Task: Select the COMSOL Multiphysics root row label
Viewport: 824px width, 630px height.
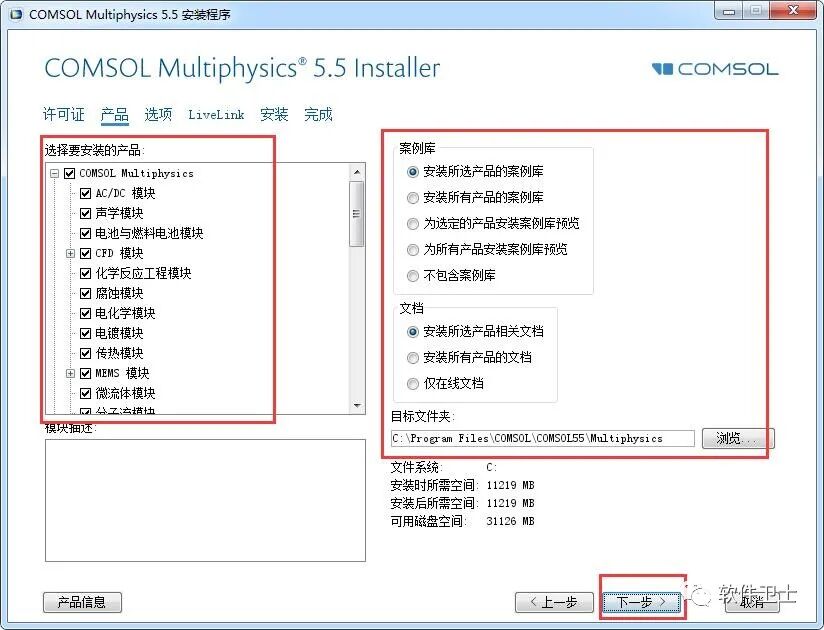Action: tap(137, 173)
